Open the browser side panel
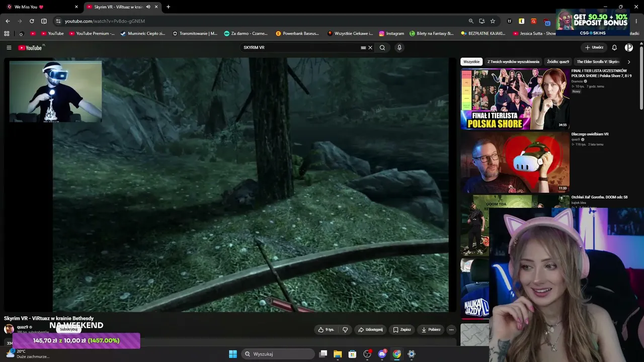 44,21
